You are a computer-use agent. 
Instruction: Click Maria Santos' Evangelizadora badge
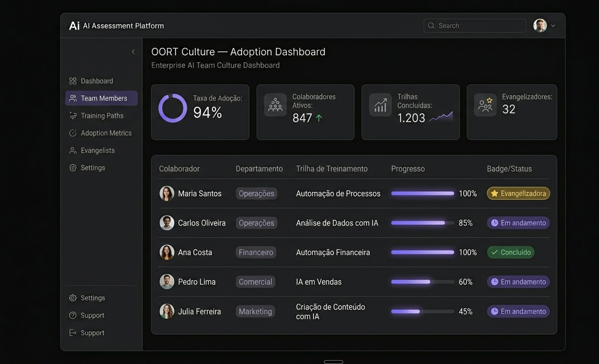(x=518, y=194)
